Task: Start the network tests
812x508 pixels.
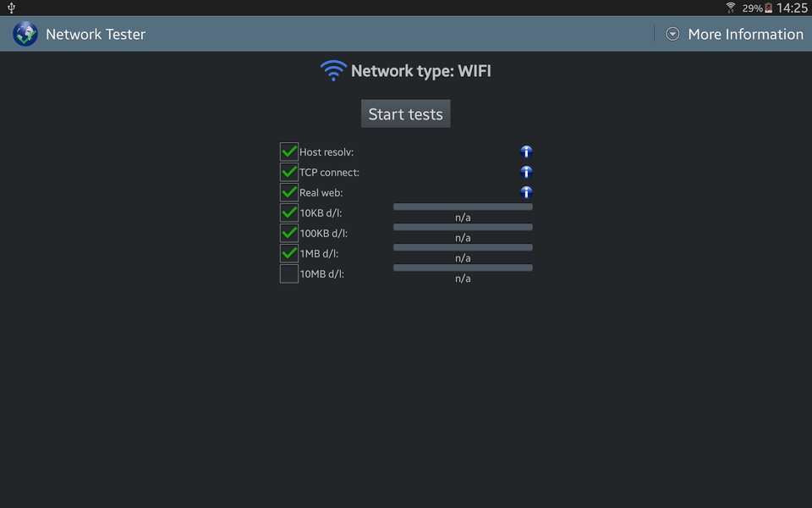Action: click(x=405, y=113)
